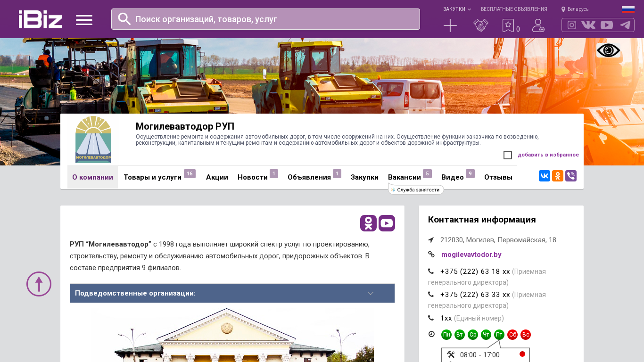Select the Tuesday 'Вт' day circle
644x362 pixels.
(x=460, y=335)
